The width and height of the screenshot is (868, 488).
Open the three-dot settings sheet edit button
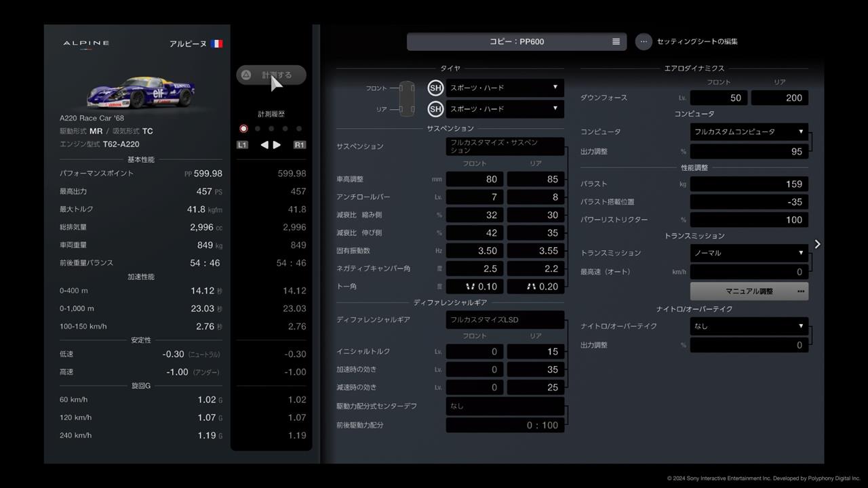point(644,41)
